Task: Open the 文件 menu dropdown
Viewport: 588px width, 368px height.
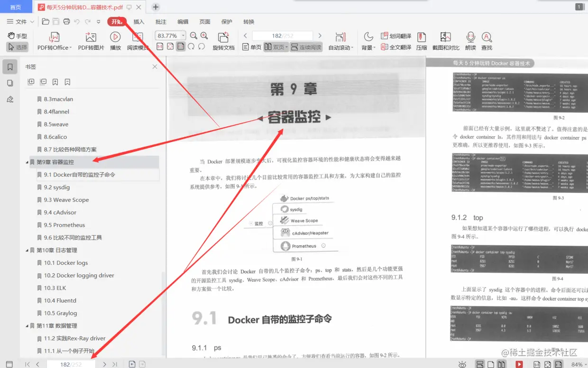Action: click(20, 22)
